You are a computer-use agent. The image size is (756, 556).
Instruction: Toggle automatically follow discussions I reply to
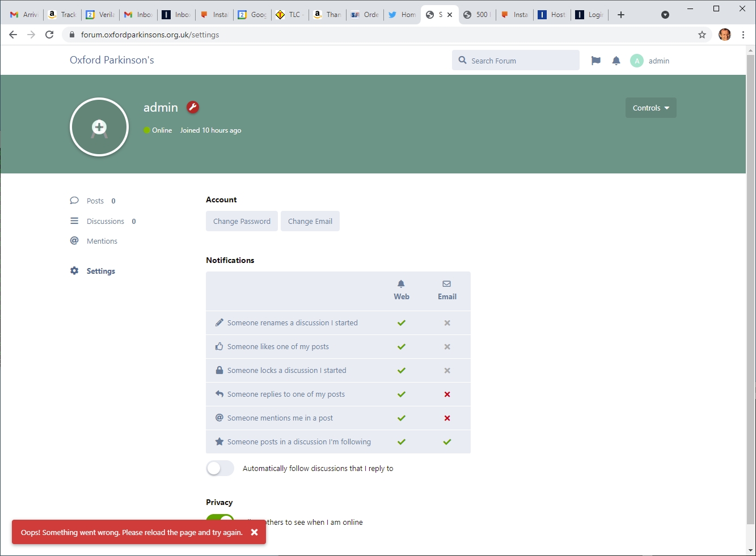(220, 468)
